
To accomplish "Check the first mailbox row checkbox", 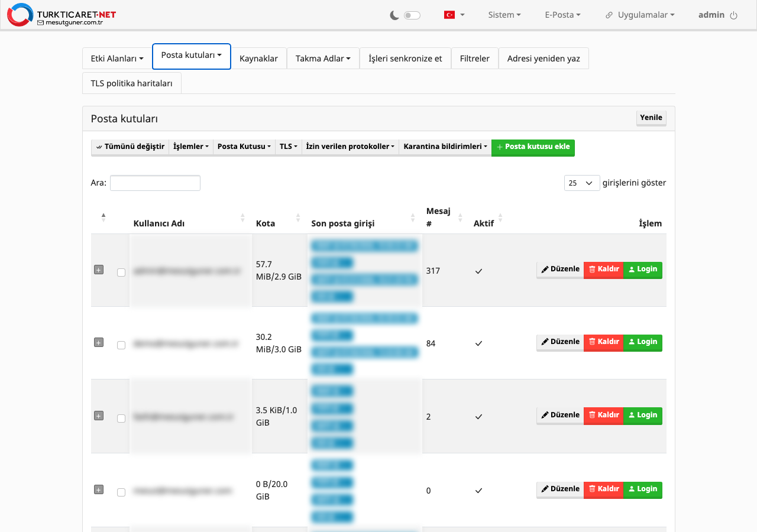I will pos(121,273).
